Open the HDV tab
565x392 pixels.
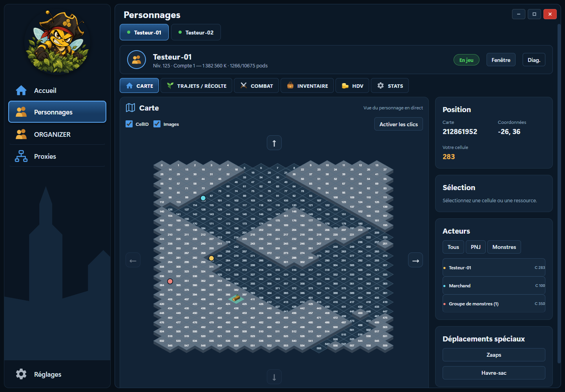[x=352, y=85]
